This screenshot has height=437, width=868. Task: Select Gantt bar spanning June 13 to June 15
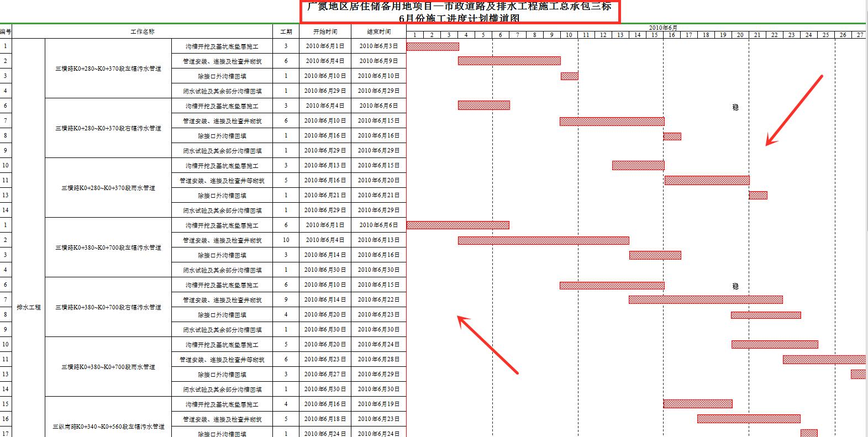point(638,165)
